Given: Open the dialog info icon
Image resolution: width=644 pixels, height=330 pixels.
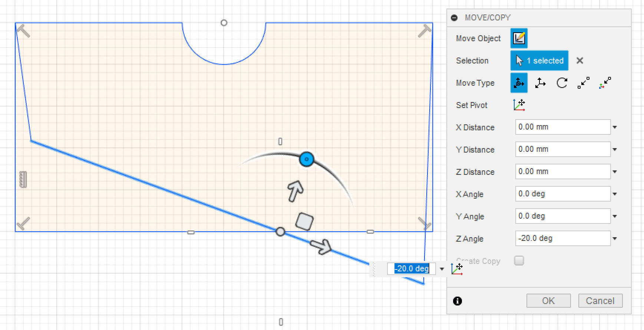Looking at the screenshot, I should [458, 301].
